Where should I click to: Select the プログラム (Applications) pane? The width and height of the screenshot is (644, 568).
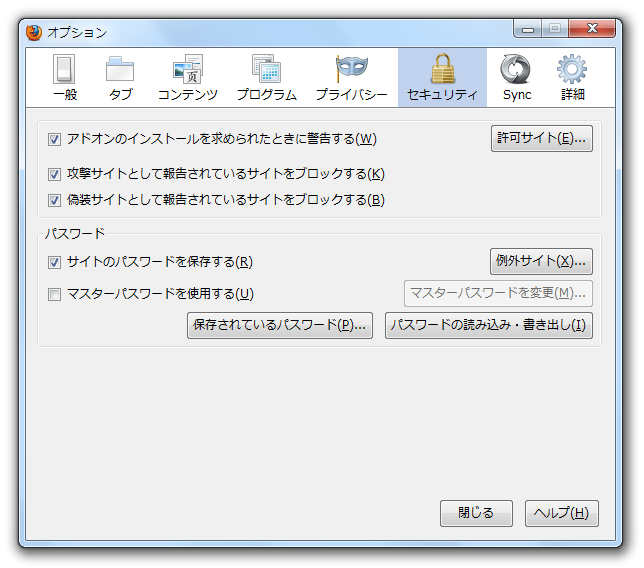pyautogui.click(x=267, y=78)
